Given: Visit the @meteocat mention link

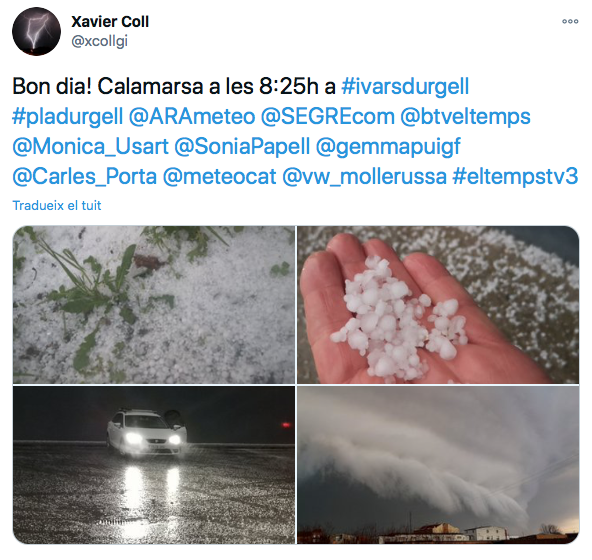Looking at the screenshot, I should [219, 176].
